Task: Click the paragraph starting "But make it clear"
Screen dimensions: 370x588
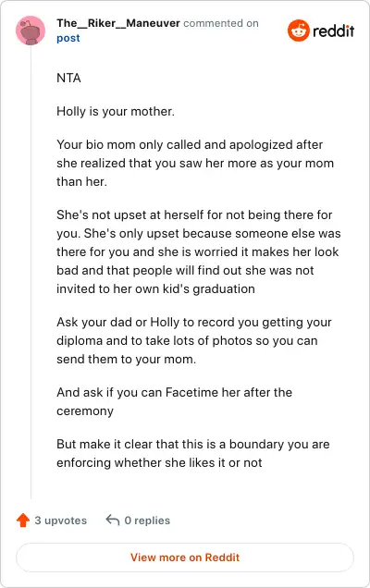Action: tap(193, 453)
